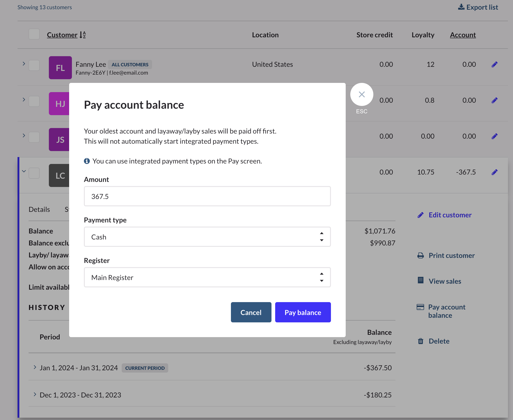
Task: Expand the Fanny Lee customer row
Action: (24, 63)
